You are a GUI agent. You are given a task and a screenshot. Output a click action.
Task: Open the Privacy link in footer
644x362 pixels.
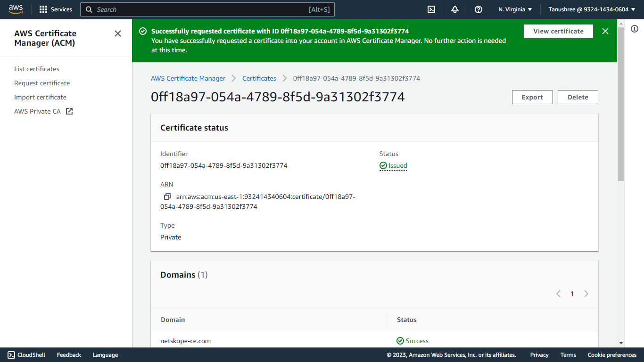539,355
